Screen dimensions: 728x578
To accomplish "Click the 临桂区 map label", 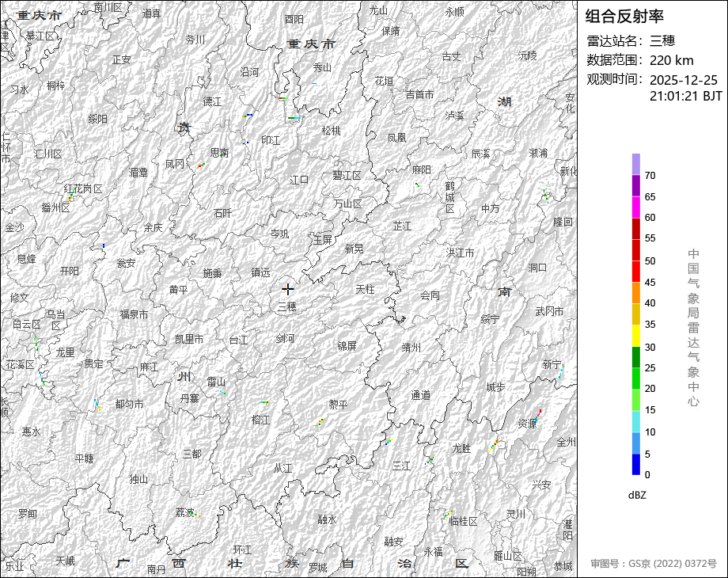I will (x=464, y=521).
